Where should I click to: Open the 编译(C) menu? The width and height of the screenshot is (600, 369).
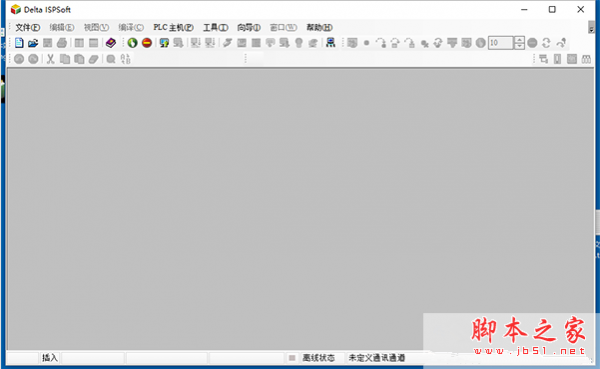point(131,28)
